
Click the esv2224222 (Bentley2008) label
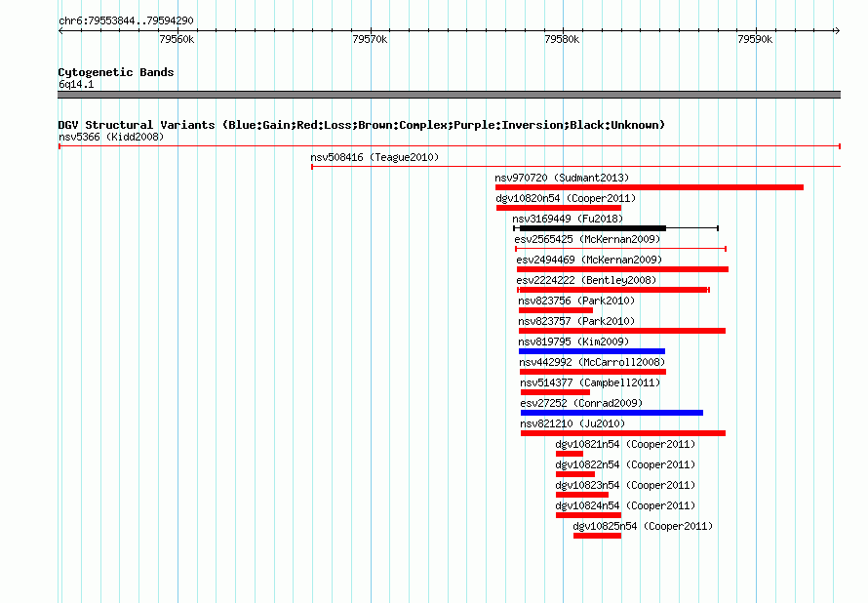pyautogui.click(x=586, y=280)
